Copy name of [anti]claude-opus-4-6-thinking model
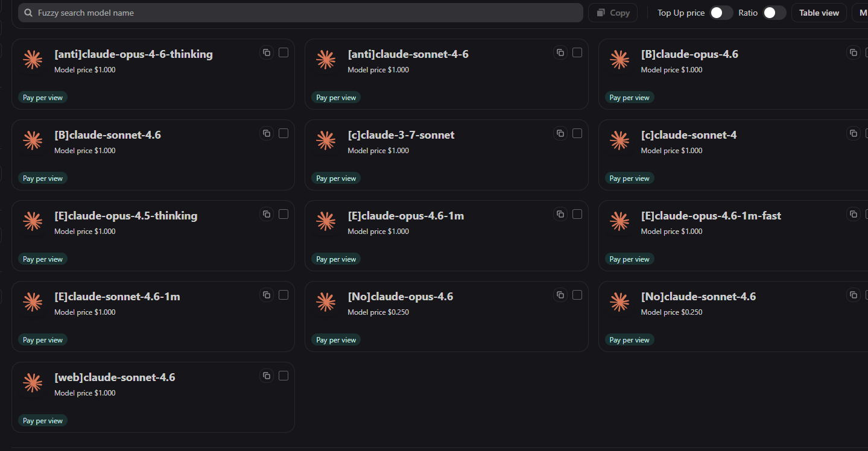868x451 pixels. coord(267,52)
